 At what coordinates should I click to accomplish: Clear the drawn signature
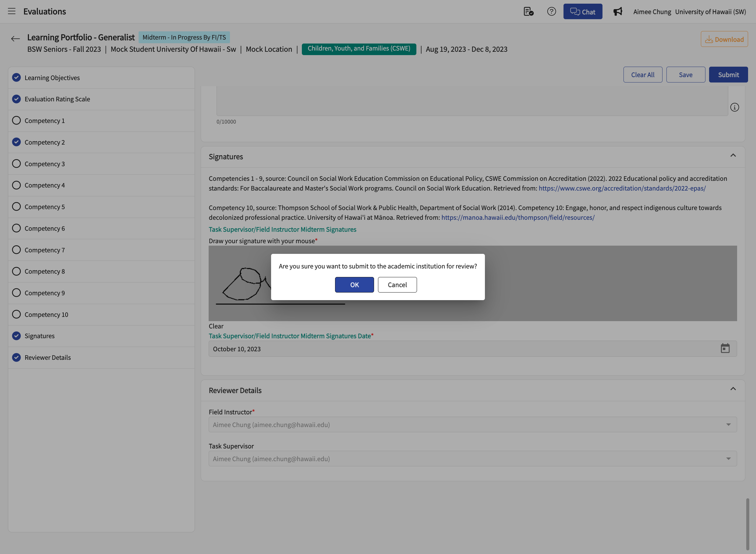pos(216,326)
